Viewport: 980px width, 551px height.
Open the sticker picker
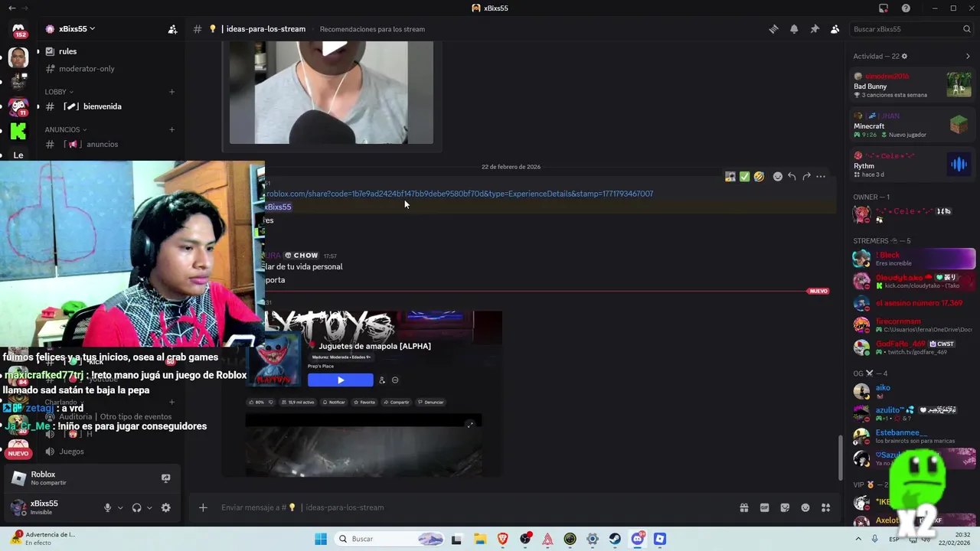click(x=785, y=507)
